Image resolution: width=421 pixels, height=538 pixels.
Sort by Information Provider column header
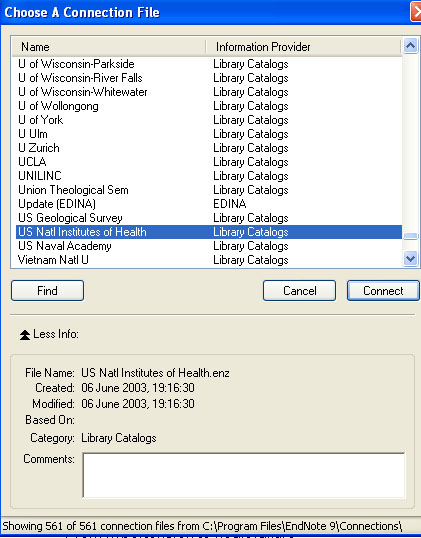tap(303, 47)
